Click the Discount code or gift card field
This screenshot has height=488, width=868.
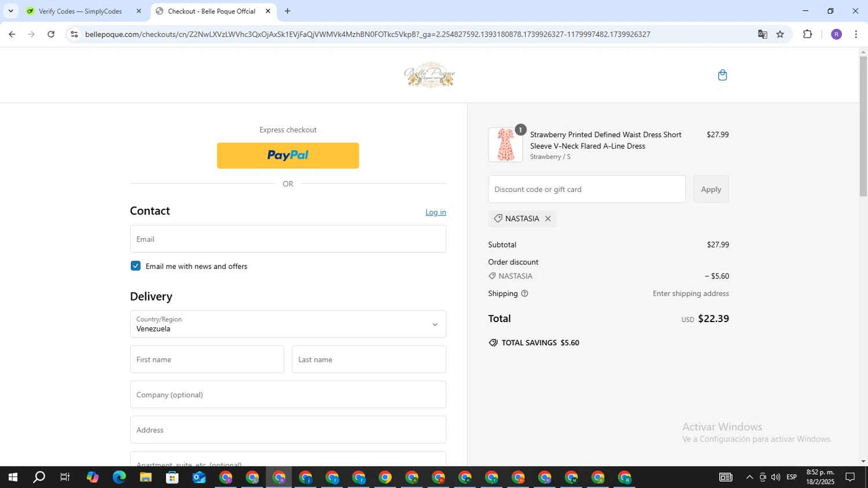(587, 189)
